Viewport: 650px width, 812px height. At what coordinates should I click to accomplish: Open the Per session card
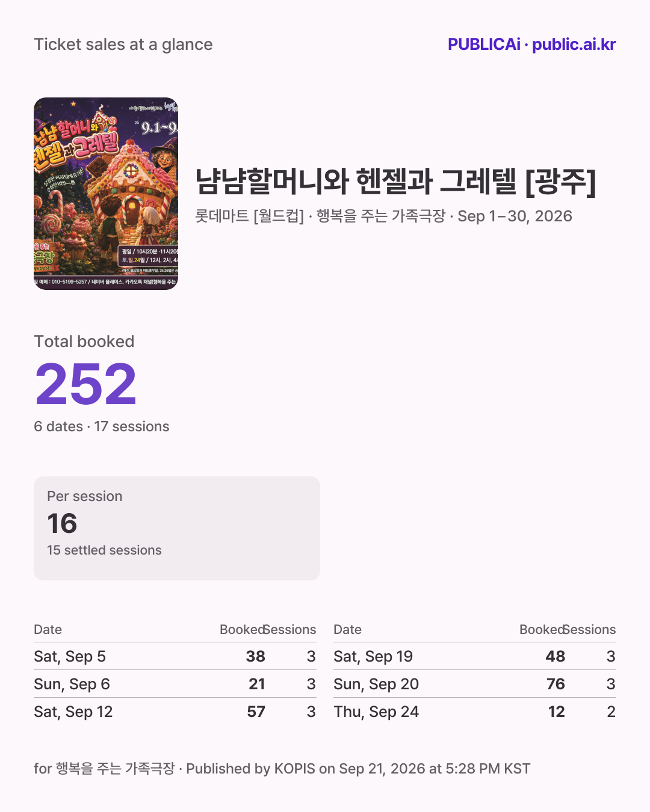click(177, 528)
